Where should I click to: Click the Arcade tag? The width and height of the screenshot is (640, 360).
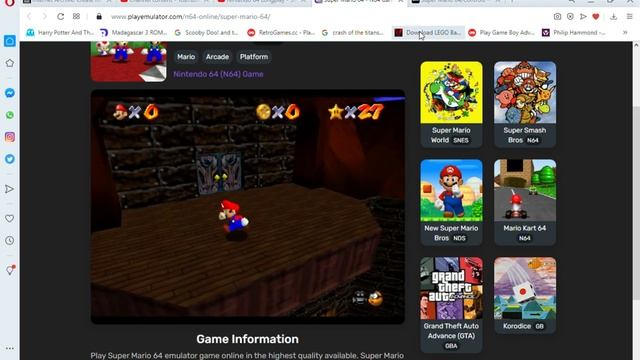(217, 57)
